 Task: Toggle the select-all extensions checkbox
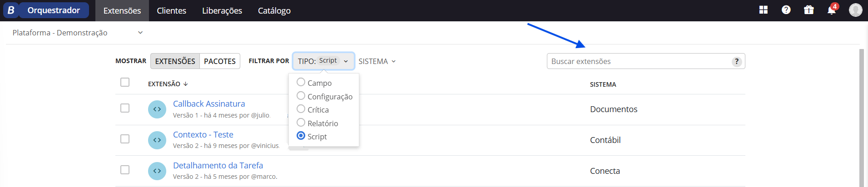pyautogui.click(x=125, y=82)
